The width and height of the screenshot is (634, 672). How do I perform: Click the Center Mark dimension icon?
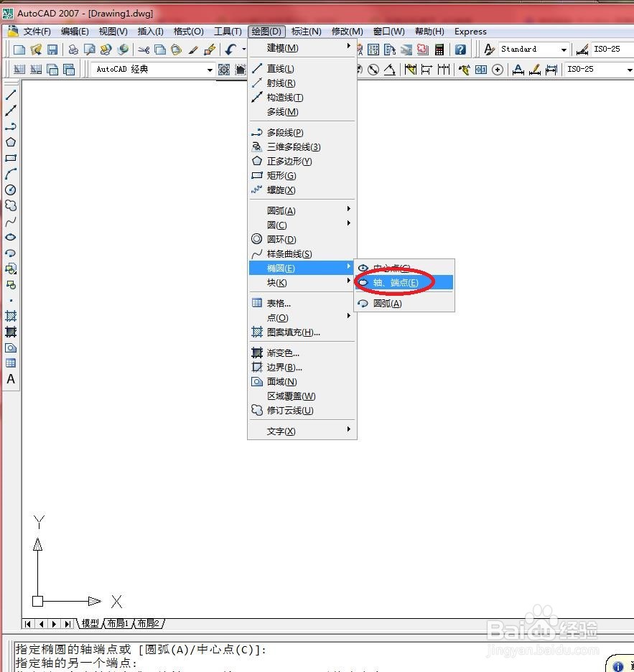[x=498, y=70]
